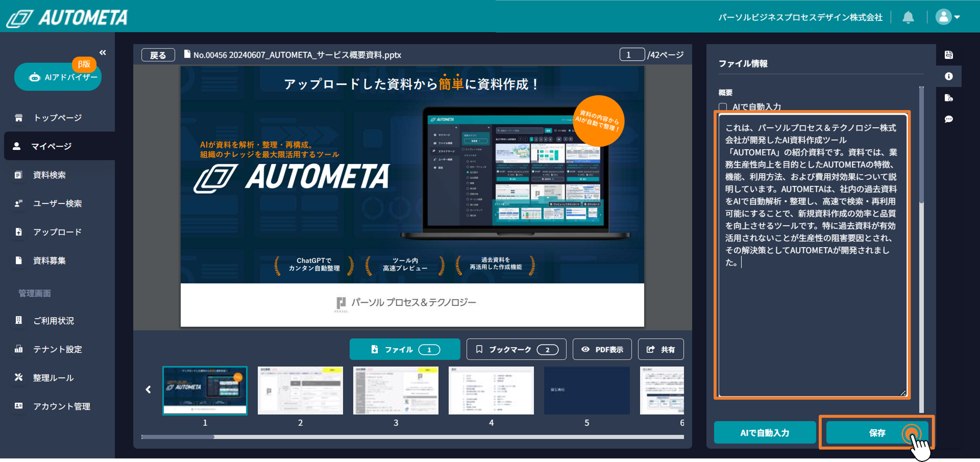Open 資料募集 in sidebar
Image resolution: width=980 pixels, height=462 pixels.
click(57, 261)
